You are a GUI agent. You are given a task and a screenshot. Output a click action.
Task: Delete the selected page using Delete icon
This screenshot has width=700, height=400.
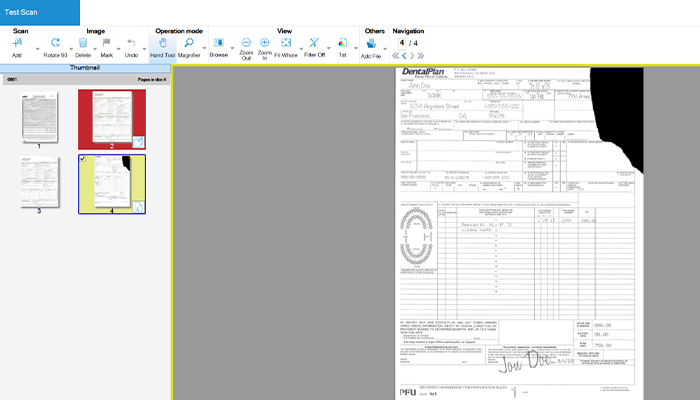click(83, 44)
